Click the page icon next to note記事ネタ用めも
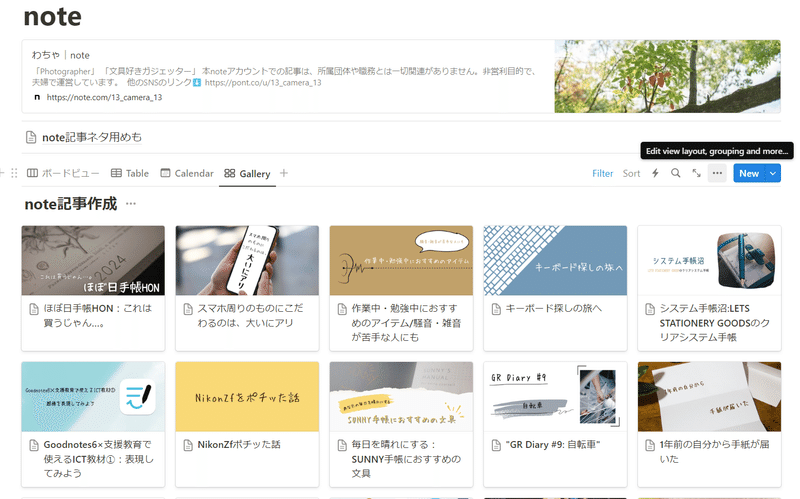 click(x=31, y=137)
